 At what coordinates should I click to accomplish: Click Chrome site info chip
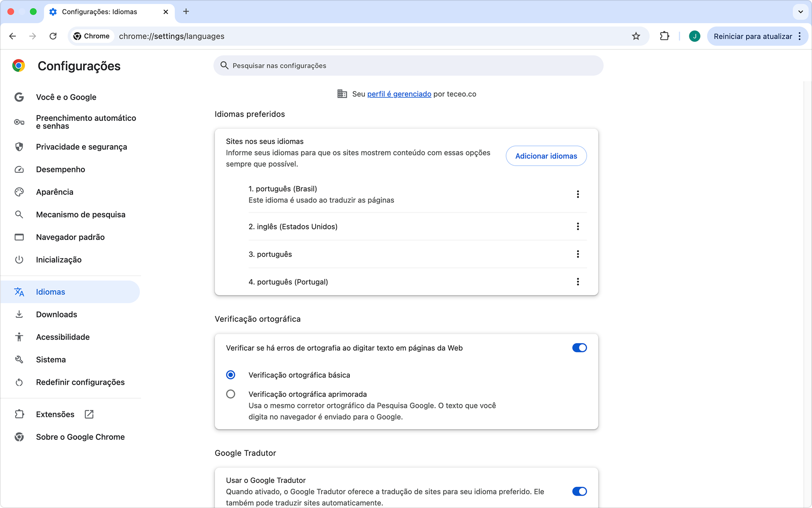(92, 36)
